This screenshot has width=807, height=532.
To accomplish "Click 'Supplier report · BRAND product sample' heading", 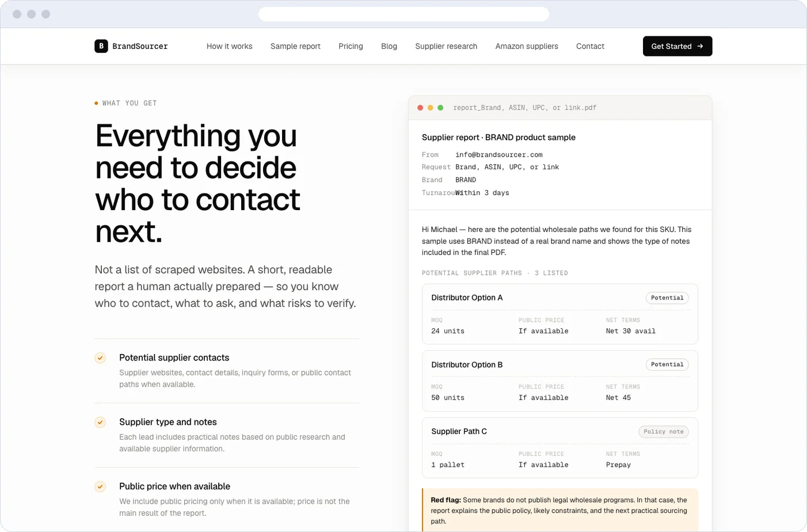I will 498,137.
